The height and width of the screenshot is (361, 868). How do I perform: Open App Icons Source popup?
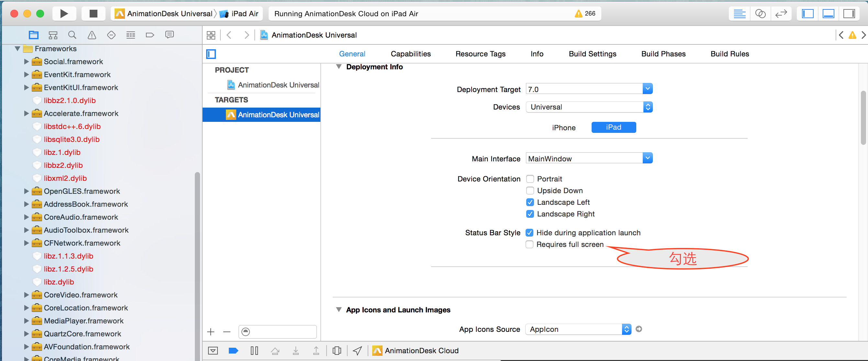point(578,329)
